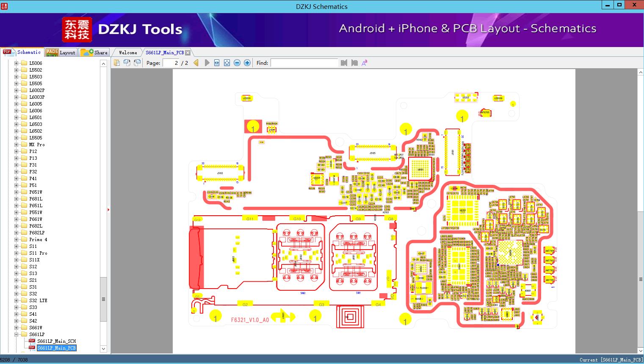644x364 pixels.
Task: Close the S661LP_Main_PCB tab
Action: [188, 53]
